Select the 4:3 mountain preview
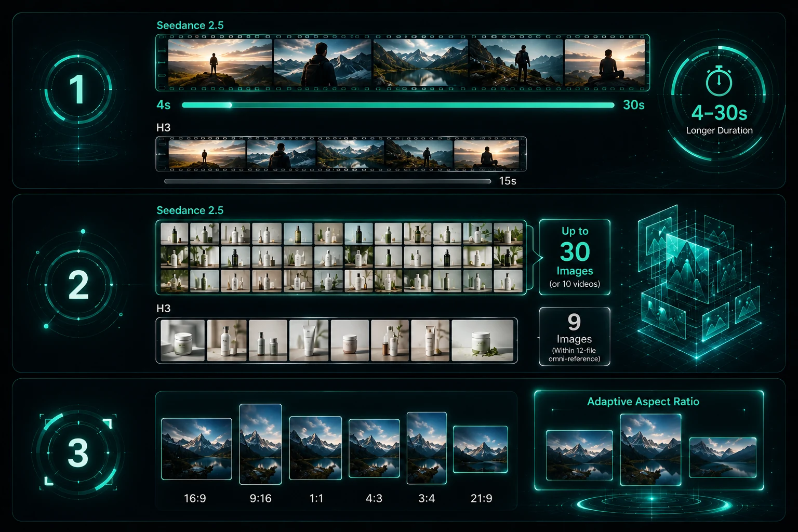The height and width of the screenshot is (532, 798). [374, 448]
